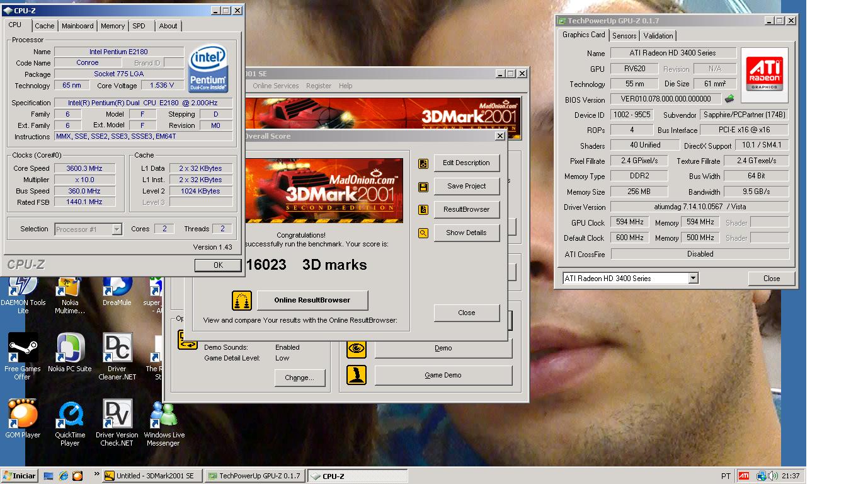The height and width of the screenshot is (484, 868).
Task: Click the 16023 3D marks score text
Action: (x=307, y=265)
